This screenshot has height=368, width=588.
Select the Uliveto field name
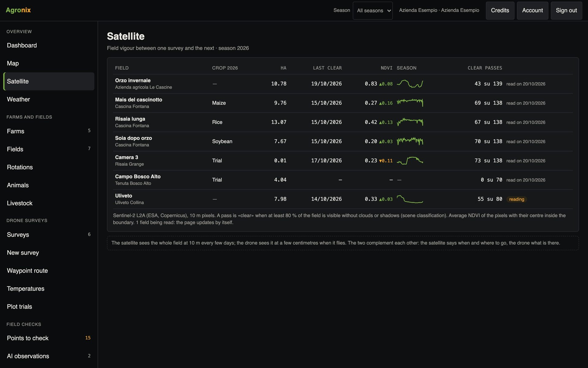tap(123, 196)
